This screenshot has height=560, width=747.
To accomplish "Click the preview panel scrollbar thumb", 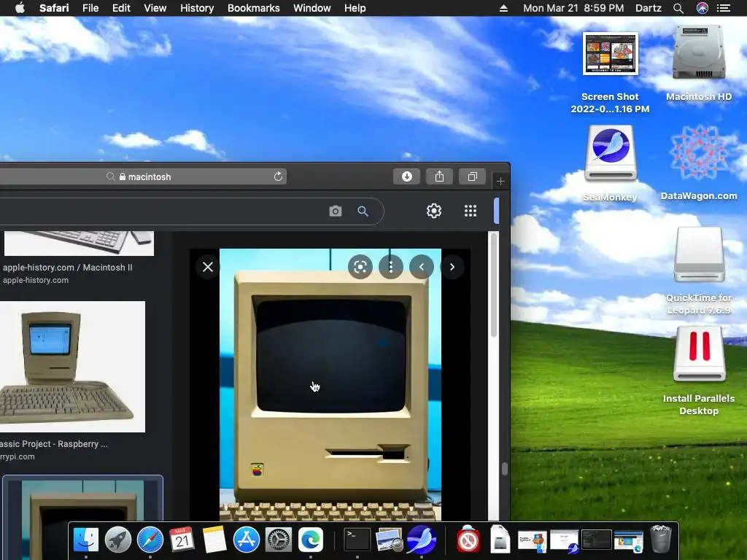I will click(494, 285).
